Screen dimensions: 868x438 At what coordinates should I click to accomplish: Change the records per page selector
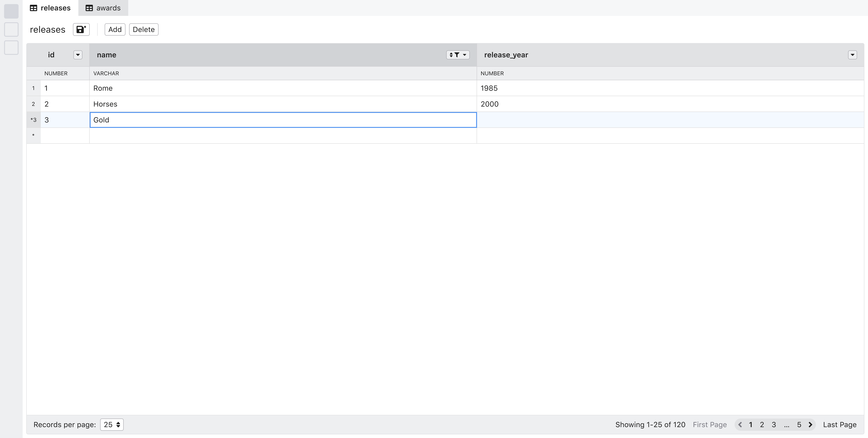point(112,425)
